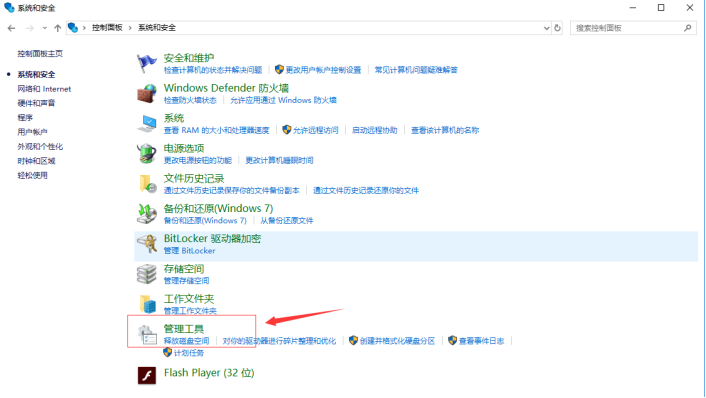Open 外观和个性化 in the sidebar
Image resolution: width=706 pixels, height=398 pixels.
point(40,146)
